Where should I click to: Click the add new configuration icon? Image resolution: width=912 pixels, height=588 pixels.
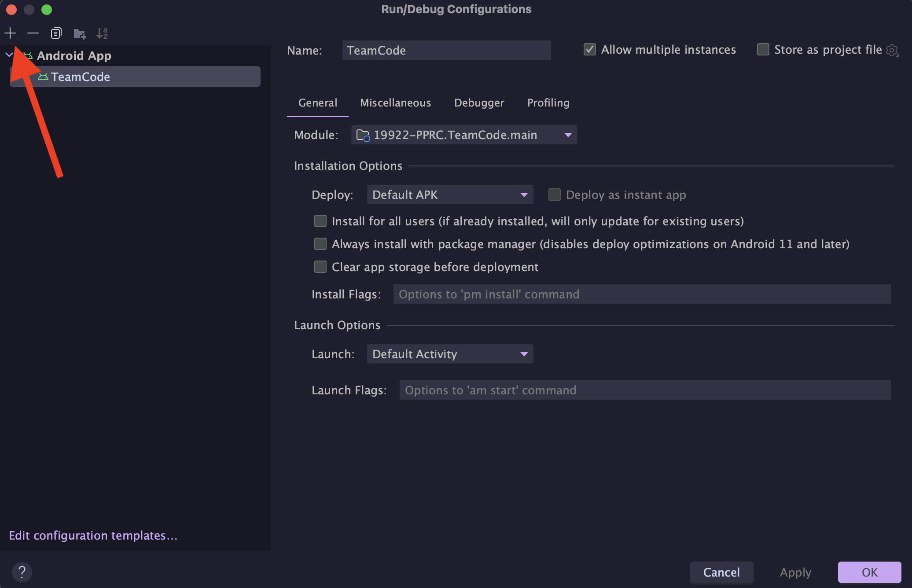click(10, 32)
